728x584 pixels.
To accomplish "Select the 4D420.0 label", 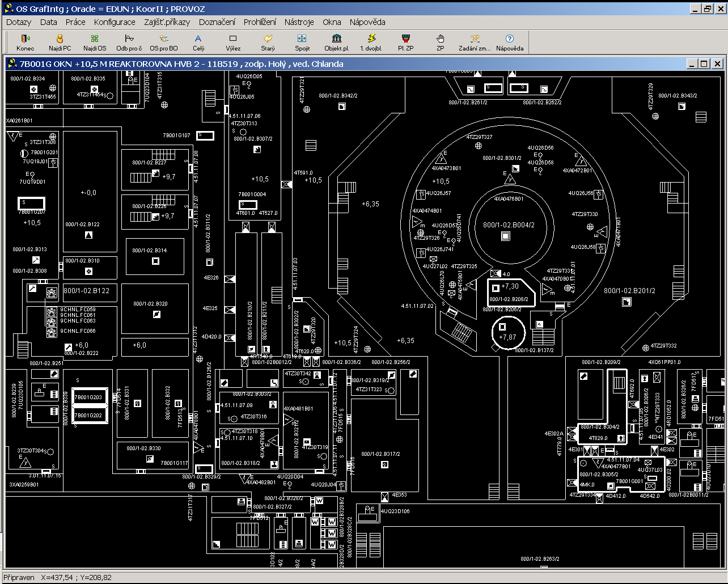I will [211, 337].
